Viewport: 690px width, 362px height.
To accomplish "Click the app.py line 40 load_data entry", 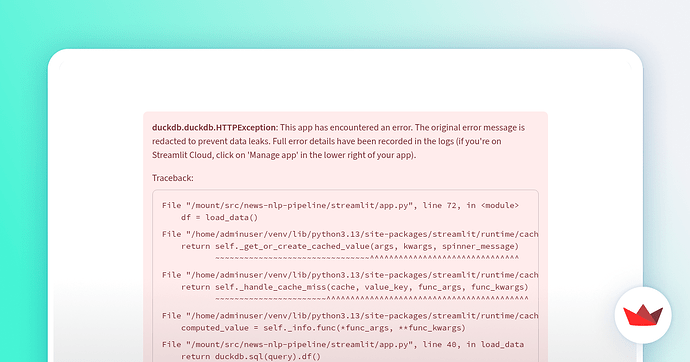I will pos(343,344).
